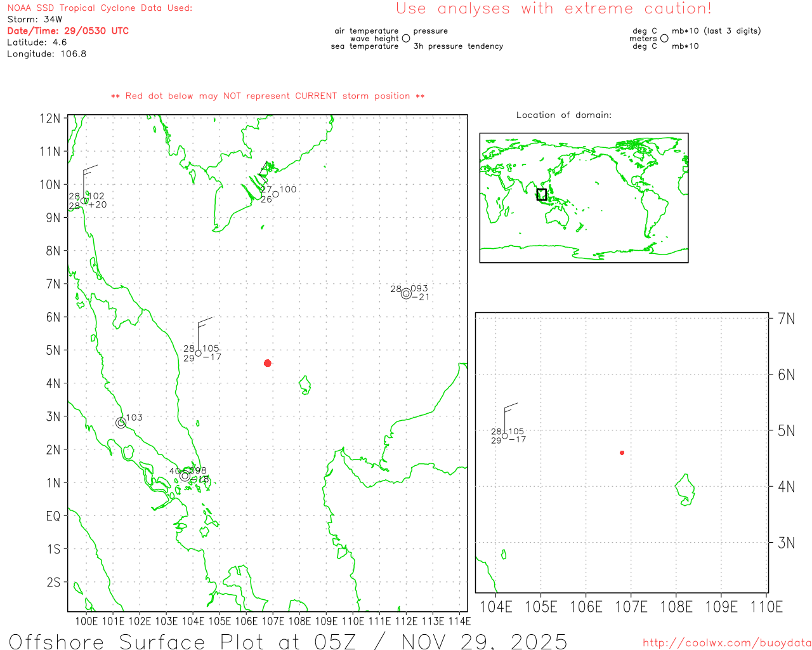Open the coolwx.com buoydata link

(x=726, y=642)
